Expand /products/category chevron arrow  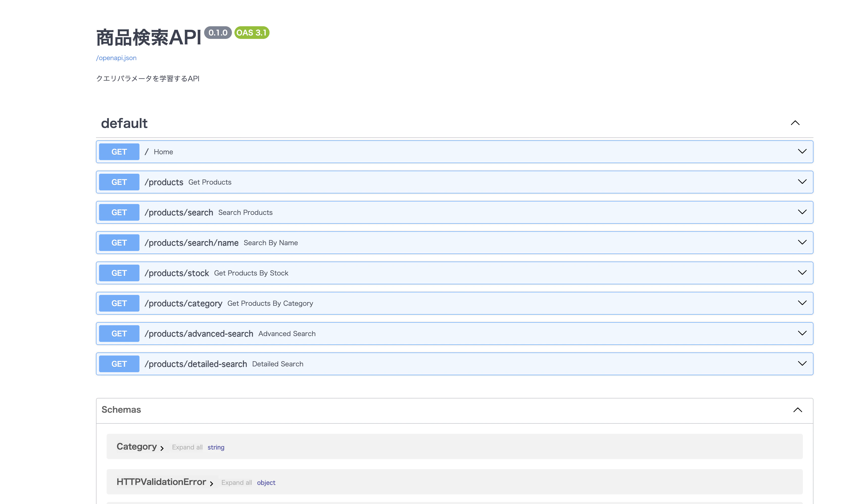(802, 303)
